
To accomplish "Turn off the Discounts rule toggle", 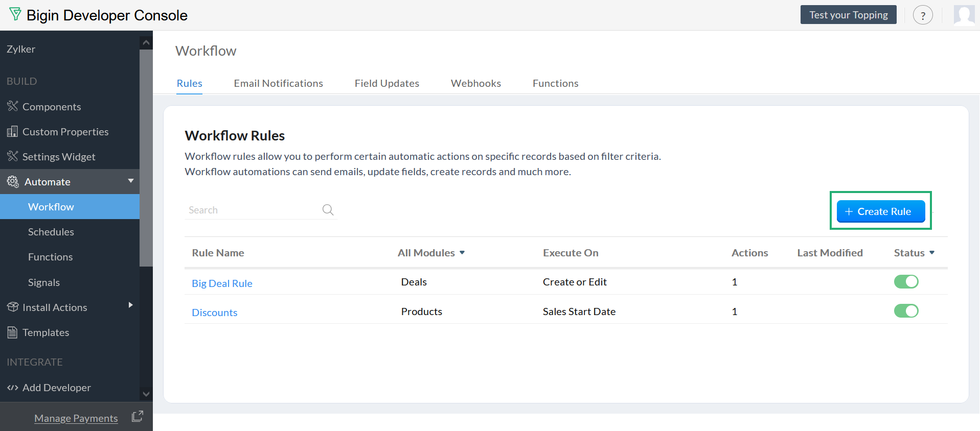I will coord(906,311).
